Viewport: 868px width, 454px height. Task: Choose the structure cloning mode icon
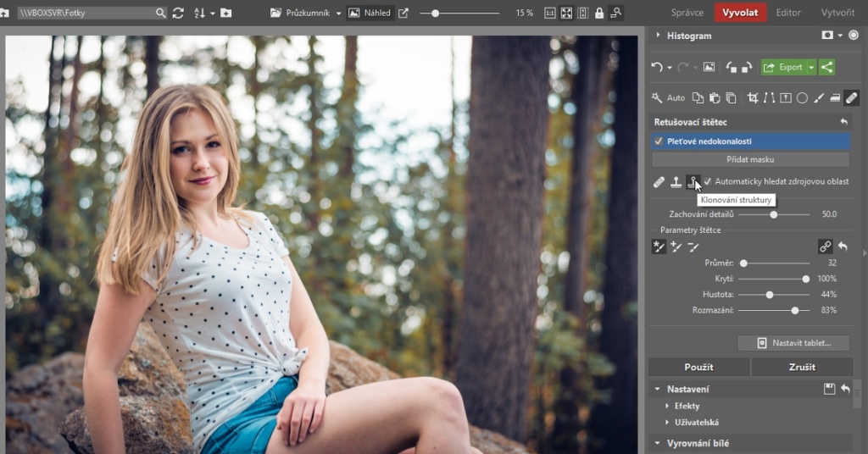[693, 181]
